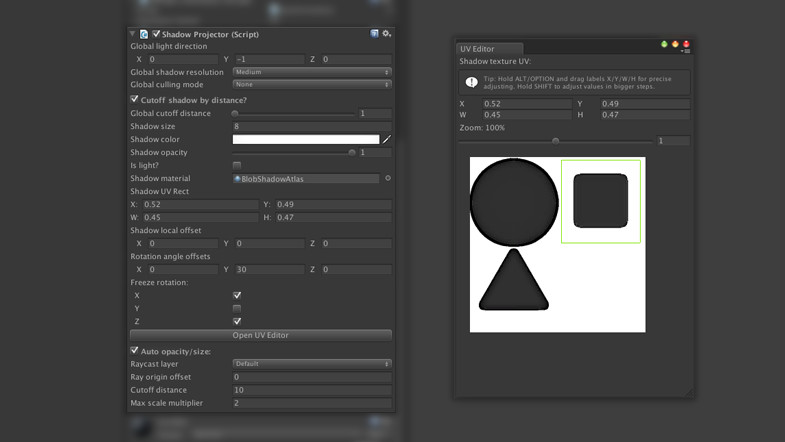Click the Shadow texture UV label

(495, 61)
